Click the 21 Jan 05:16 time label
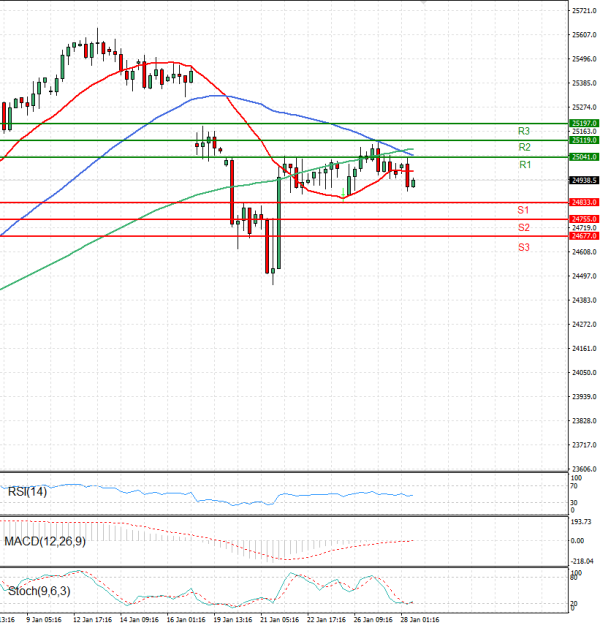The height and width of the screenshot is (628, 600). pyautogui.click(x=280, y=620)
